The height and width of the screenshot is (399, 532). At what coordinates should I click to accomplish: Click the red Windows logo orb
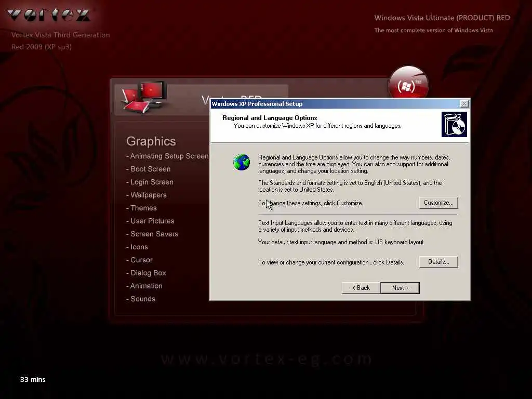coord(408,84)
